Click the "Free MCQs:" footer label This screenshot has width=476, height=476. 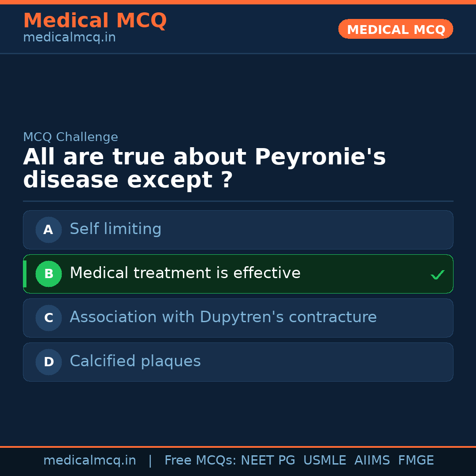(x=200, y=461)
